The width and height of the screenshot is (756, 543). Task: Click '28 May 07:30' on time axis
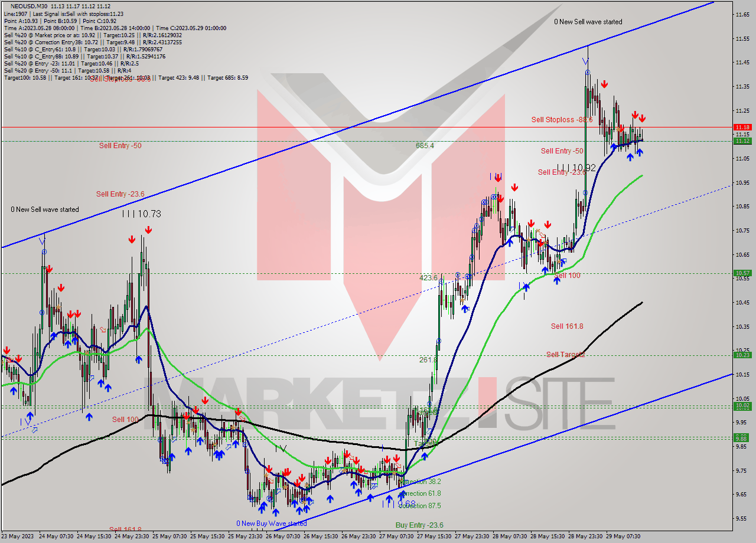click(510, 537)
